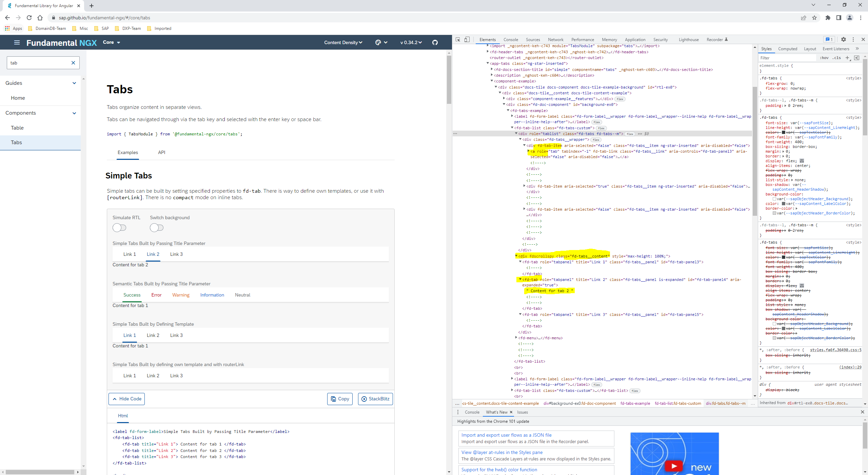Go to browser home page
This screenshot has height=475, width=868.
click(40, 18)
